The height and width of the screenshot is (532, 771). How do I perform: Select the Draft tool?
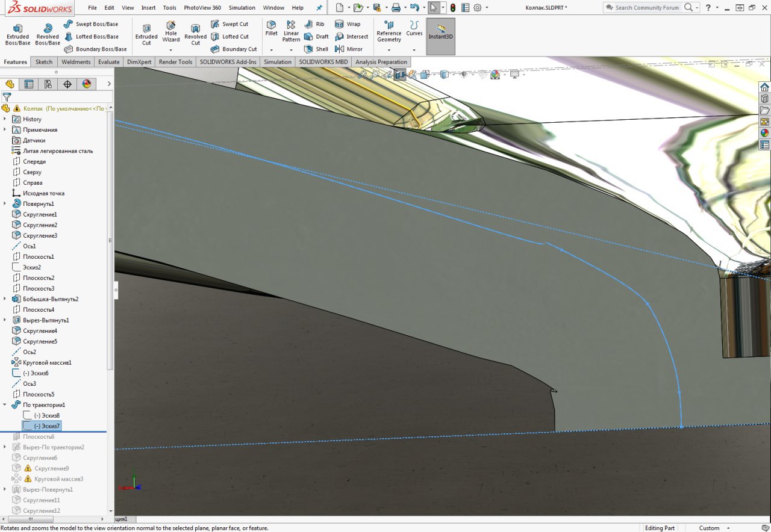(317, 37)
